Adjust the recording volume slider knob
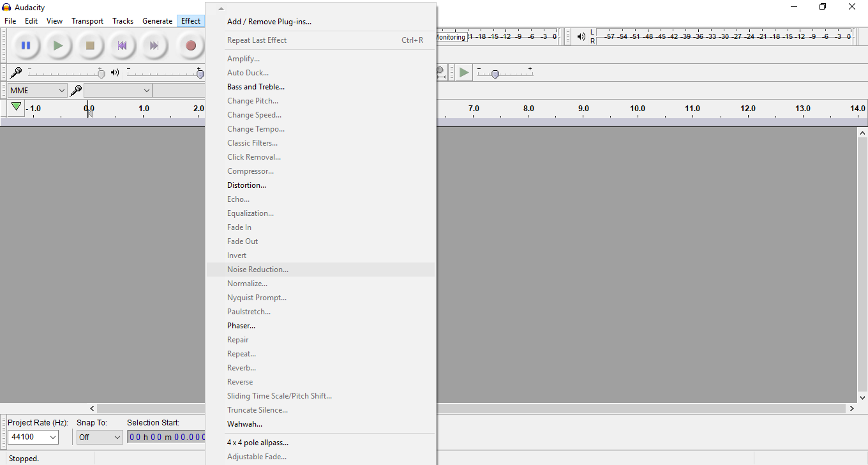The width and height of the screenshot is (868, 465). [101, 73]
